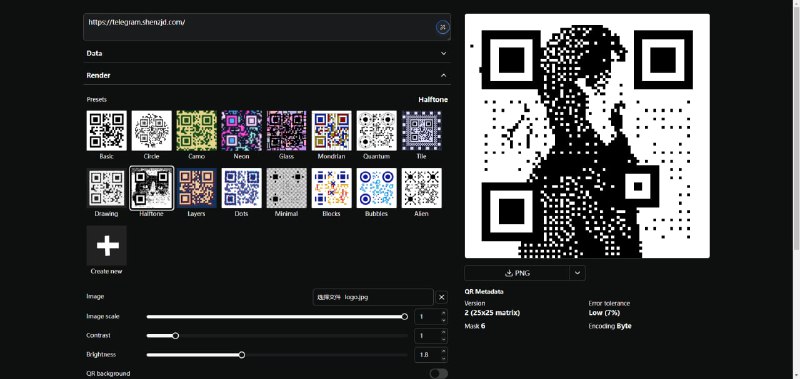Choose the Blocks preset
This screenshot has height=379, width=800.
[331, 188]
